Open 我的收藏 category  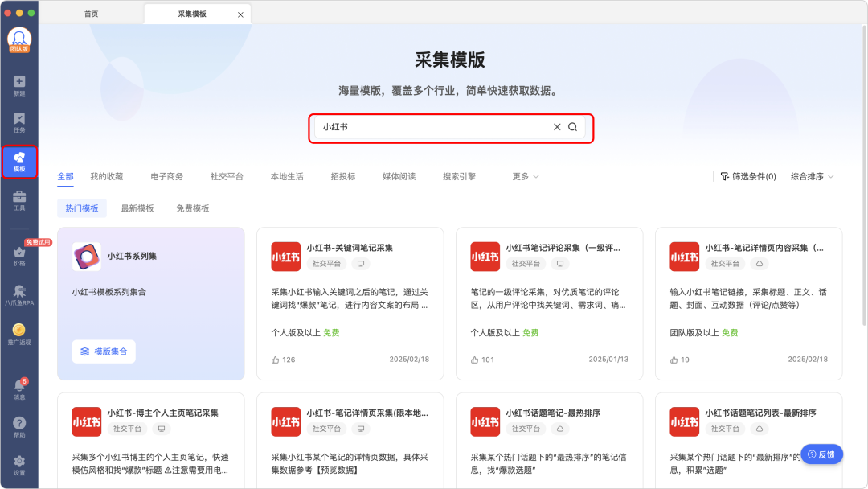106,177
